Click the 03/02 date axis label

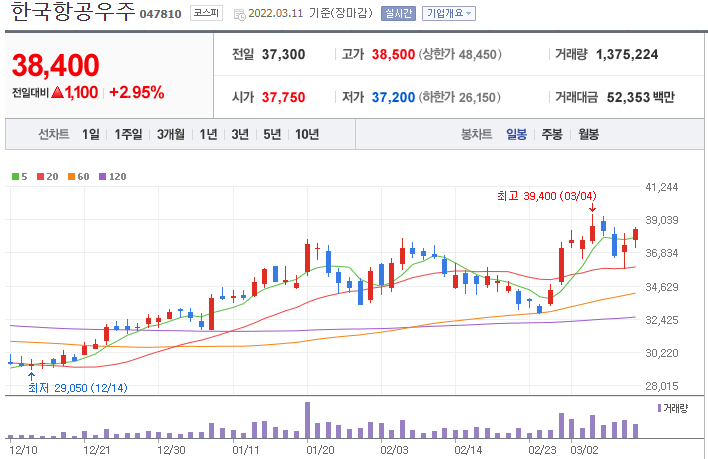(584, 450)
